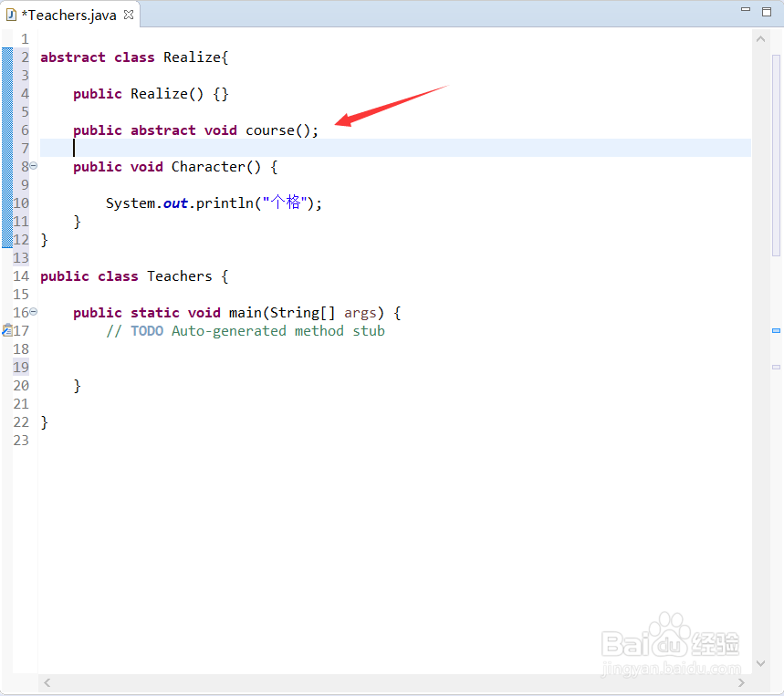Click 'Character()' method name on line 8
The height and width of the screenshot is (696, 784).
tap(216, 167)
